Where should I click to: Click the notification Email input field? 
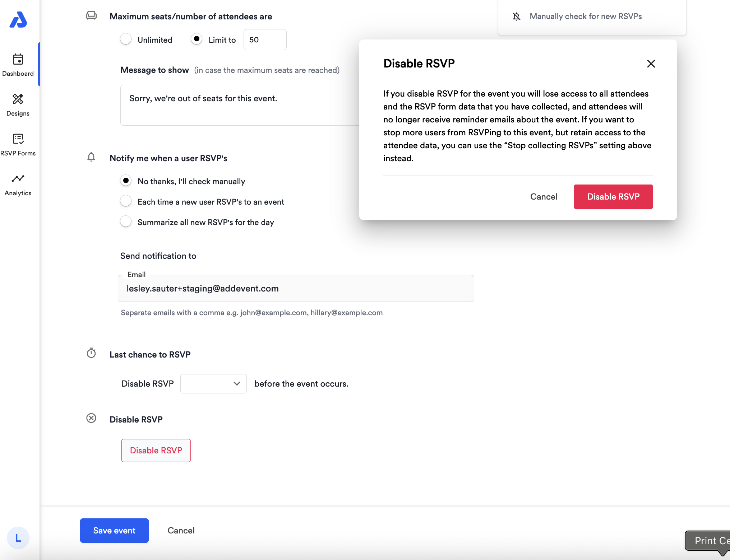296,289
